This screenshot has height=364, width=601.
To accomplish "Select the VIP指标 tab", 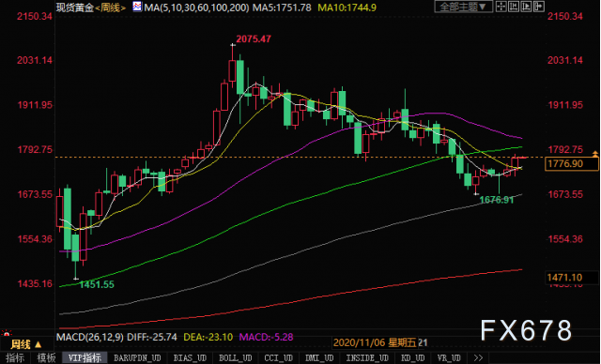I will 85,357.
